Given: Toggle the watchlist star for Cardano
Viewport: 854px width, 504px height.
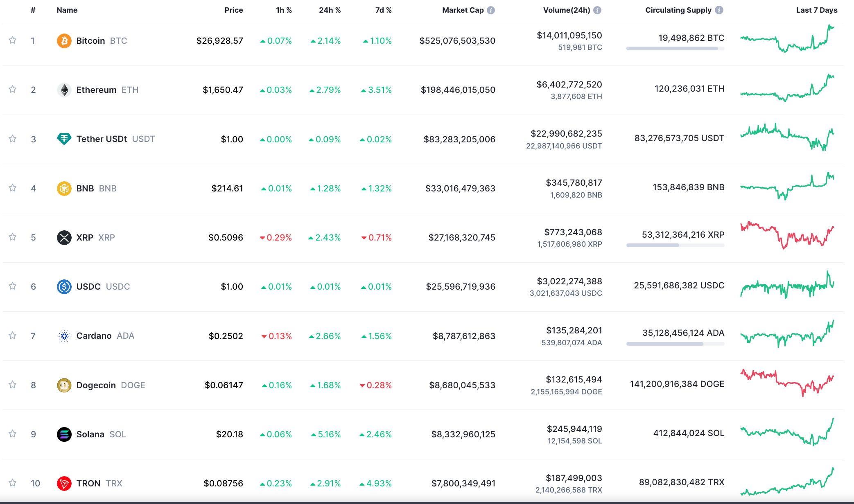Looking at the screenshot, I should (x=13, y=335).
